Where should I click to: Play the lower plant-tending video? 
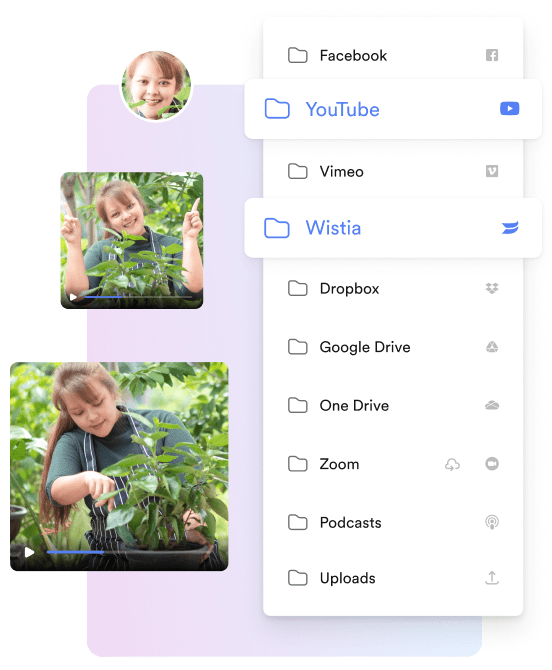29,552
